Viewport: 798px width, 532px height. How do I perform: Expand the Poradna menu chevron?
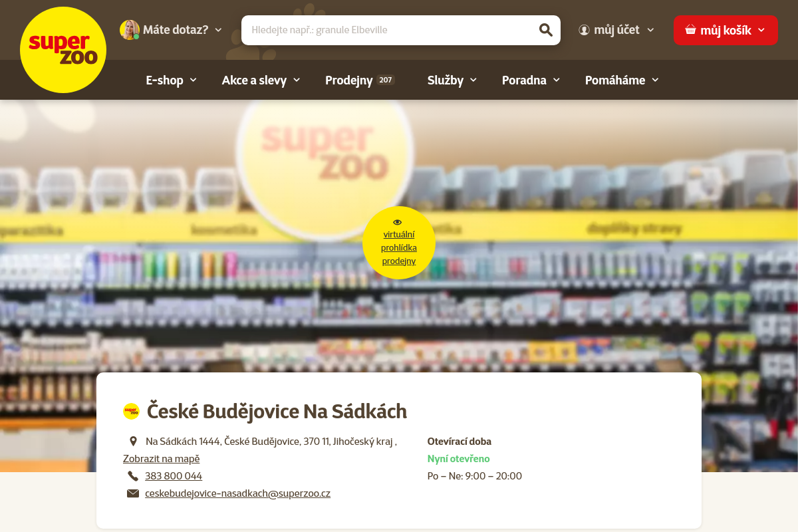[x=556, y=80]
